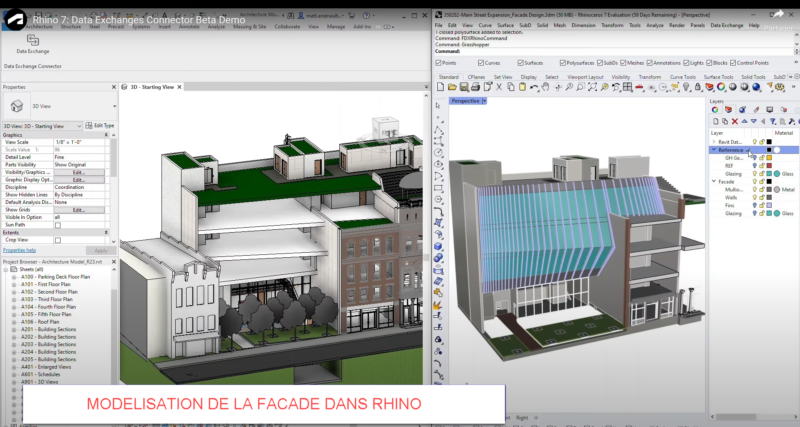800x427 pixels.
Task: Toggle visibility bulb of Fins layer
Action: (x=755, y=204)
